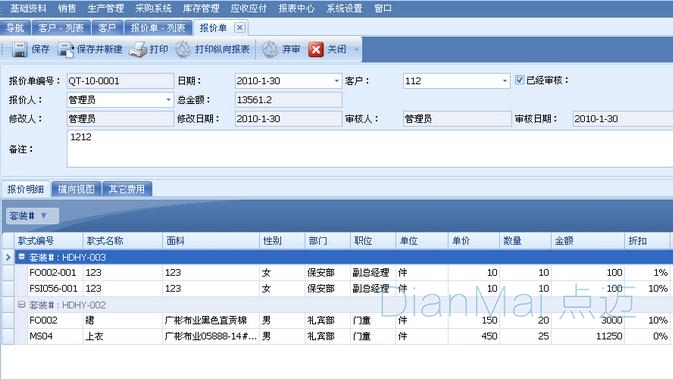Collapse the 套装#: HDHY-002 group
The image size is (673, 379).
coord(21,304)
